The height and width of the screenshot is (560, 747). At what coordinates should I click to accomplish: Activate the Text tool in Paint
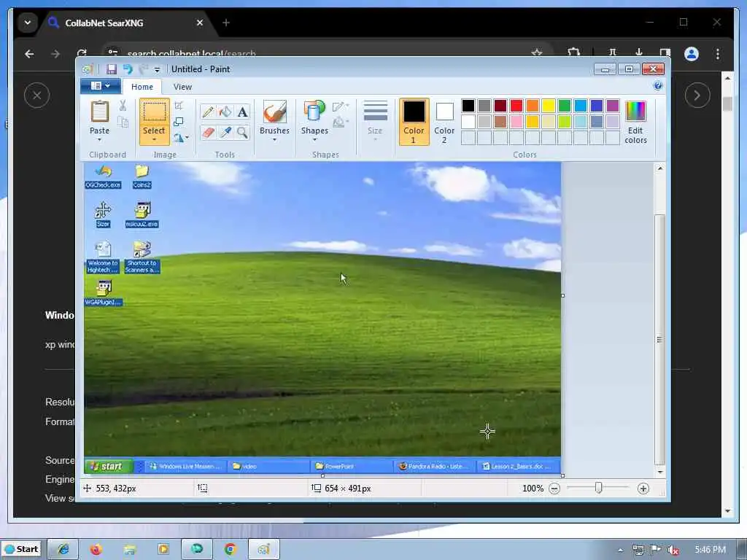(x=242, y=112)
